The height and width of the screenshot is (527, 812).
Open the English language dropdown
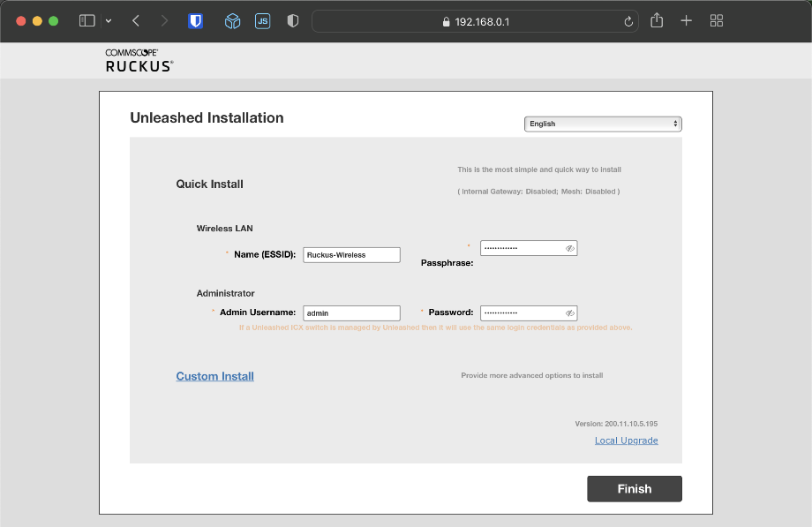(603, 124)
